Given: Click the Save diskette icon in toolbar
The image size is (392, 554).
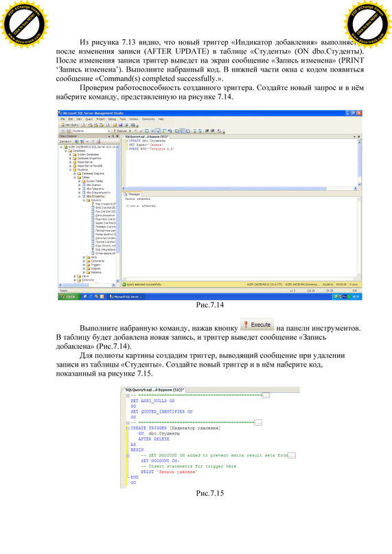Looking at the screenshot, I should (x=121, y=125).
